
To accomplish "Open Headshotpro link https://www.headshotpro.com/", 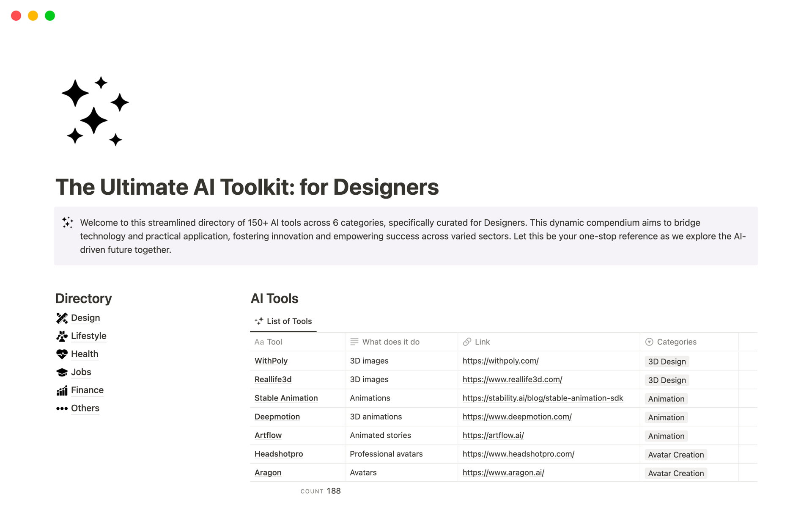I will pyautogui.click(x=518, y=454).
